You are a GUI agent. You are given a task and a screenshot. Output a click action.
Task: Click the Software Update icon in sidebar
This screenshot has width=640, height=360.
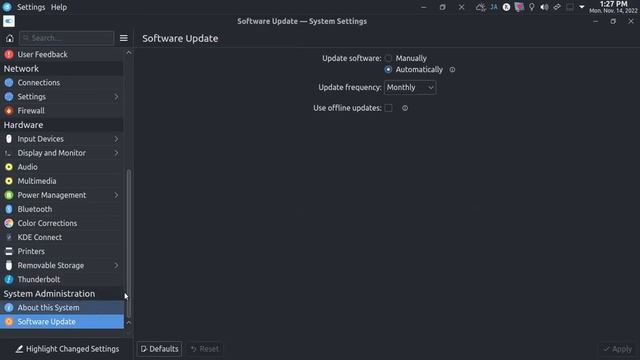9,322
